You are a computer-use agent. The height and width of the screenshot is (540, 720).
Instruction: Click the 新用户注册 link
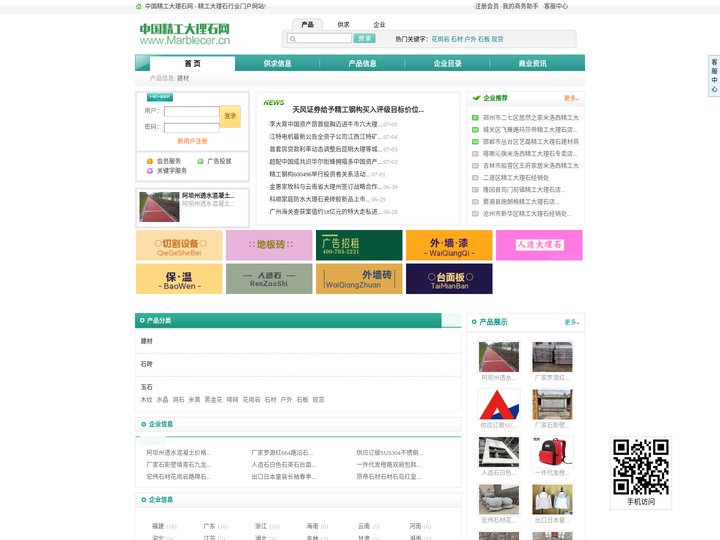point(192,141)
